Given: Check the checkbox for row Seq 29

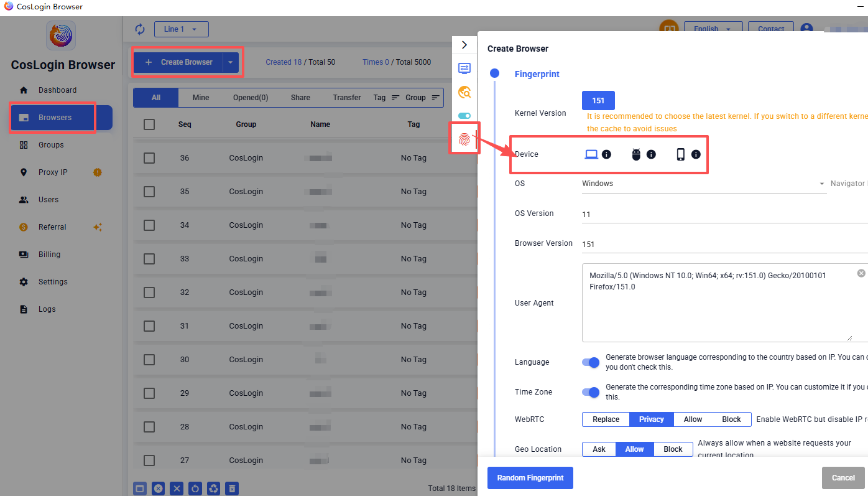Looking at the screenshot, I should click(149, 393).
